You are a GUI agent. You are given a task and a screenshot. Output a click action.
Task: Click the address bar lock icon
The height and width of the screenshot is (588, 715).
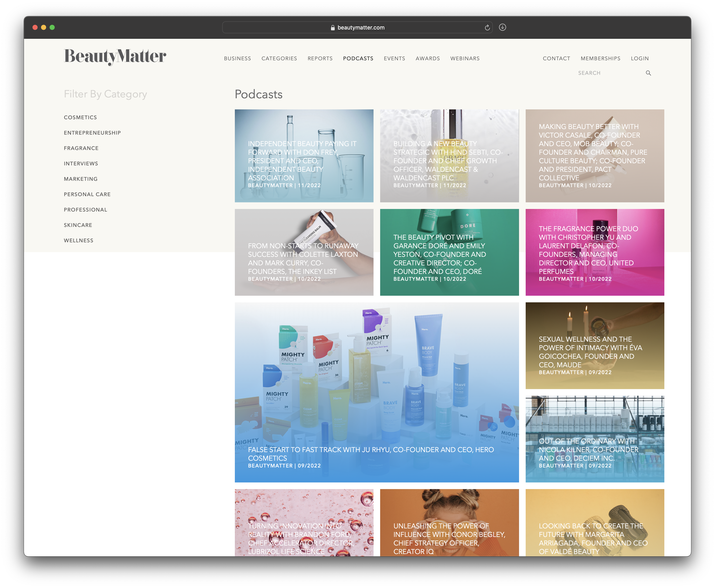point(333,28)
